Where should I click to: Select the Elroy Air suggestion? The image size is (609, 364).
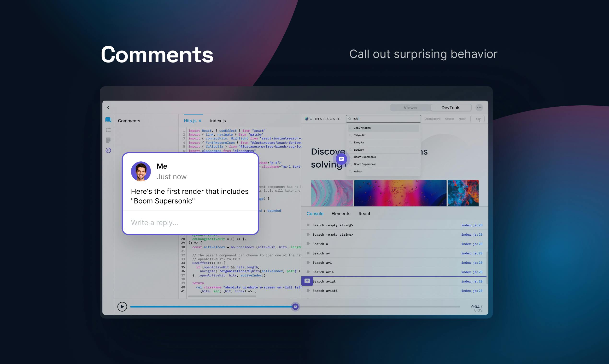(383, 142)
